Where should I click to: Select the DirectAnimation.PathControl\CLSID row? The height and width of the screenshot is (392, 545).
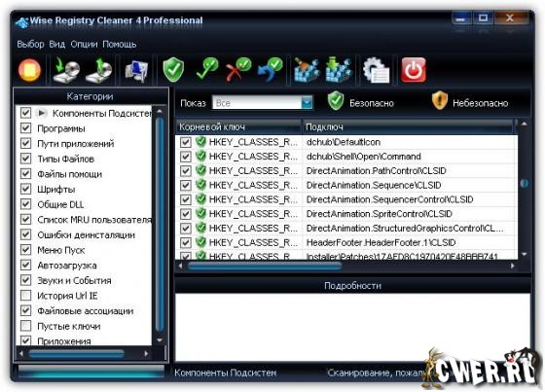coord(346,170)
